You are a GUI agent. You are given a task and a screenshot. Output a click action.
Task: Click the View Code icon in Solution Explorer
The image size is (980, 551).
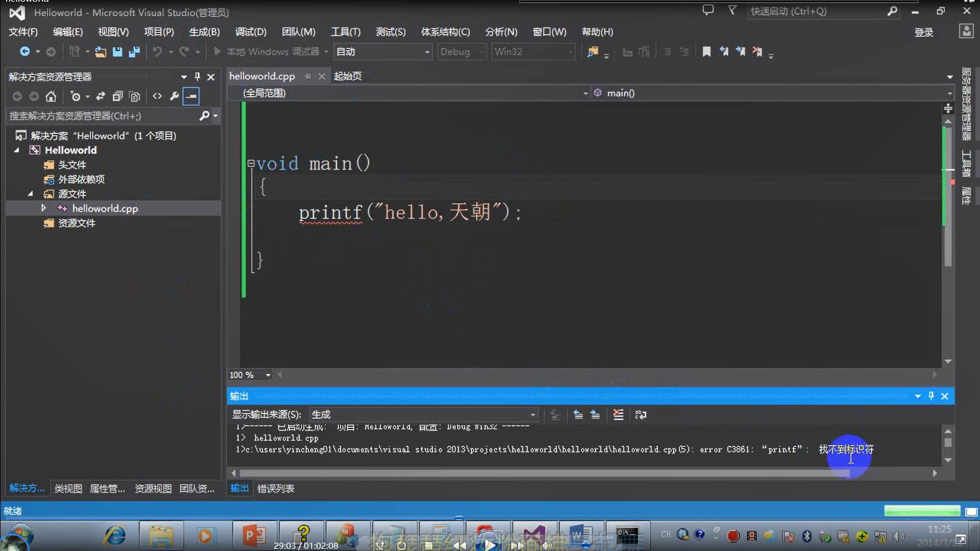157,96
